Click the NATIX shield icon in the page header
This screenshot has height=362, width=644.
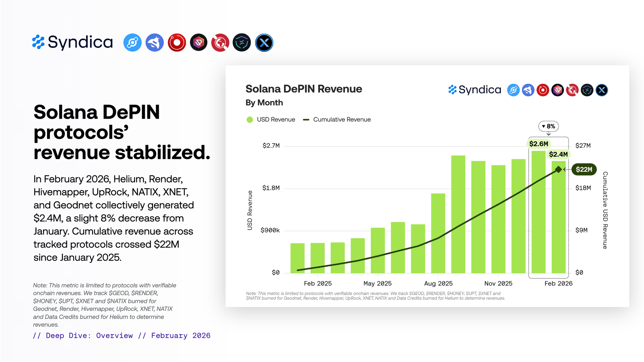(242, 43)
